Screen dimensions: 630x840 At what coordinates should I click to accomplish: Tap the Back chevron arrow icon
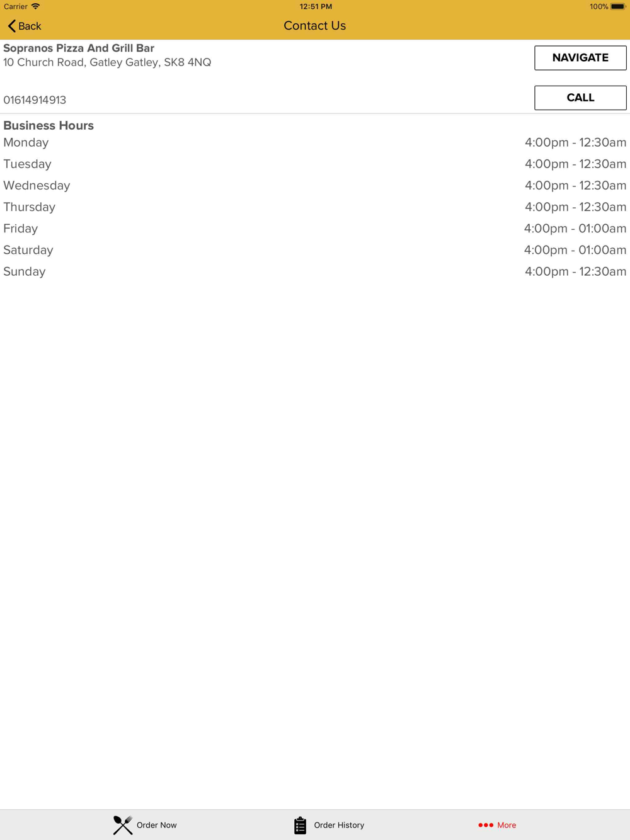(x=11, y=26)
